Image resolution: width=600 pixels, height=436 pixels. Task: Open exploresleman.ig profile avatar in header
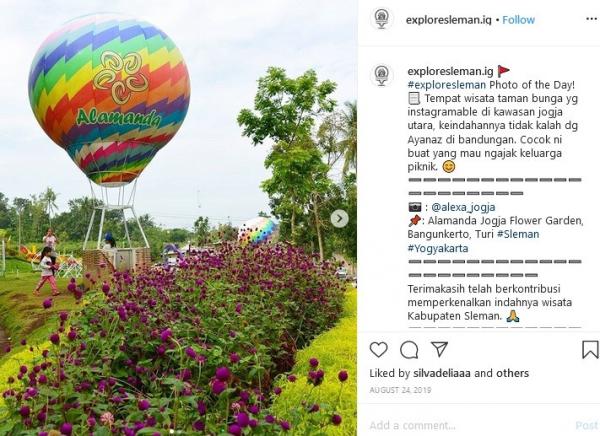click(x=382, y=19)
